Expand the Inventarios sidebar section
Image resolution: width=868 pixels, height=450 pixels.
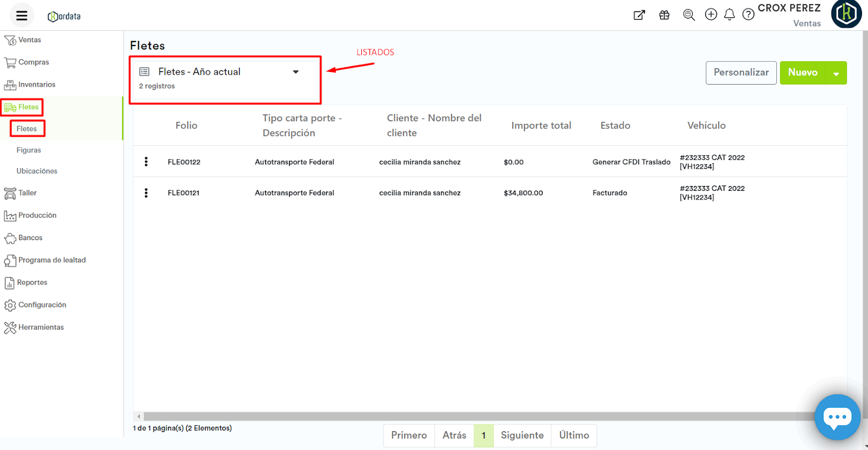pos(36,85)
